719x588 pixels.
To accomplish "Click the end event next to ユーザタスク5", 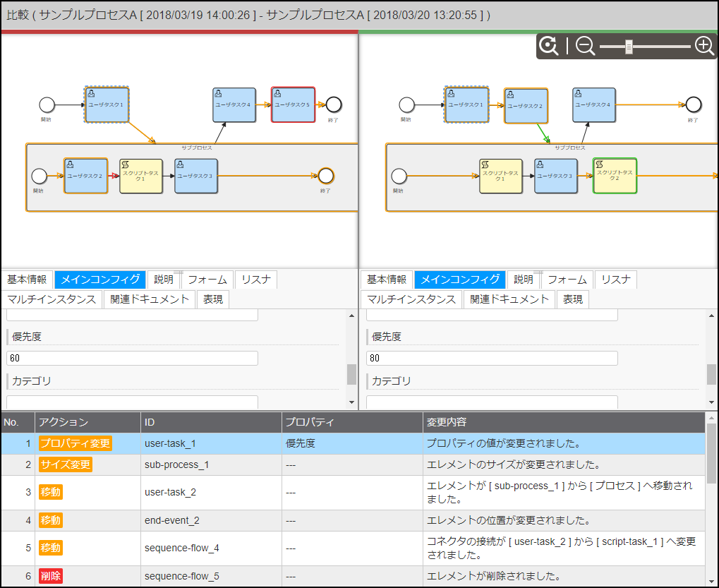I will (333, 104).
